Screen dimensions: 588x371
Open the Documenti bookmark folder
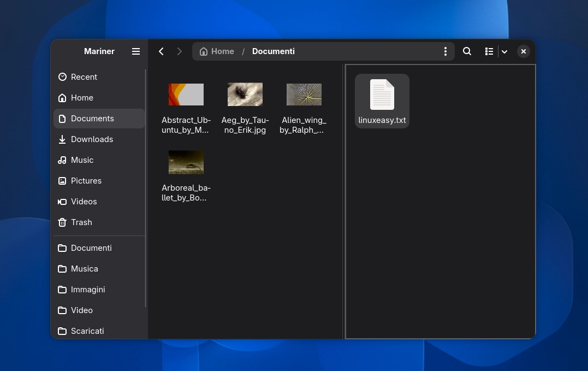99,248
